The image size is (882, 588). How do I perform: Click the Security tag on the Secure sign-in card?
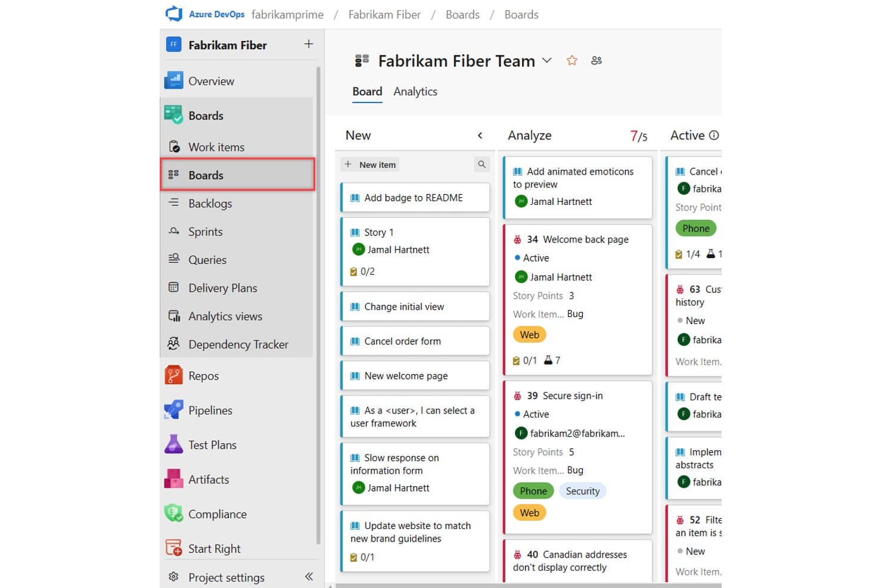tap(582, 491)
